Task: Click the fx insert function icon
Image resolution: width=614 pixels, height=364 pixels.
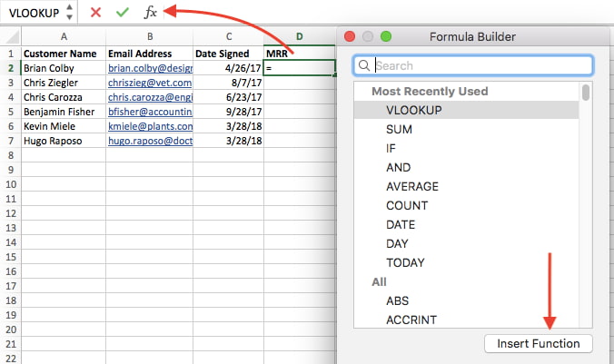Action: click(151, 13)
